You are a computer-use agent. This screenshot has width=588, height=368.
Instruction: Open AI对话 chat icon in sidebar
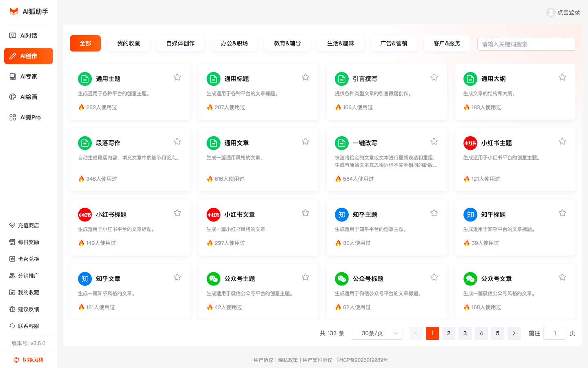13,36
